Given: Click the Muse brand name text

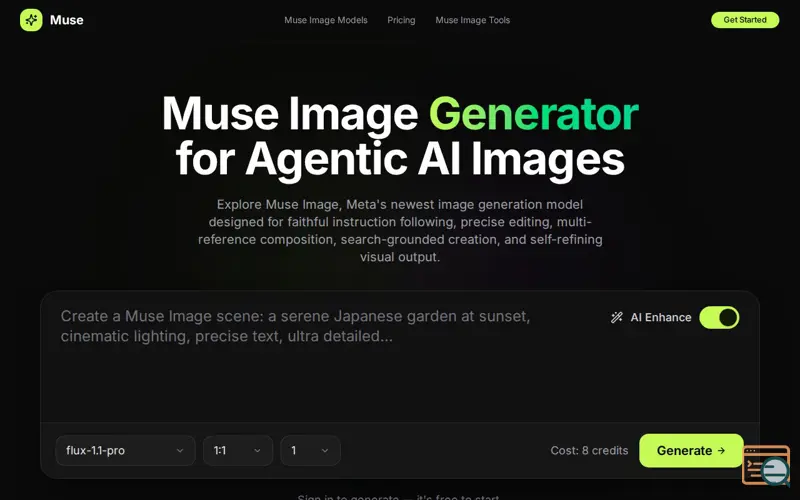Looking at the screenshot, I should (x=66, y=20).
